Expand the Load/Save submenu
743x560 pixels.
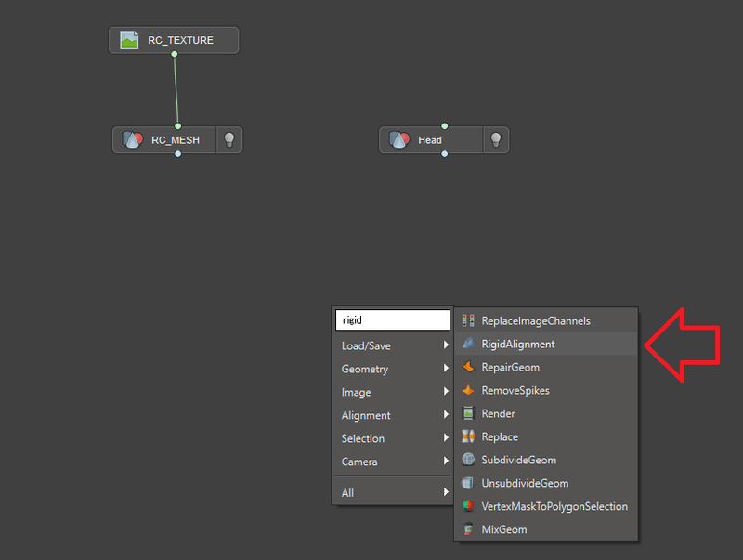click(x=393, y=345)
